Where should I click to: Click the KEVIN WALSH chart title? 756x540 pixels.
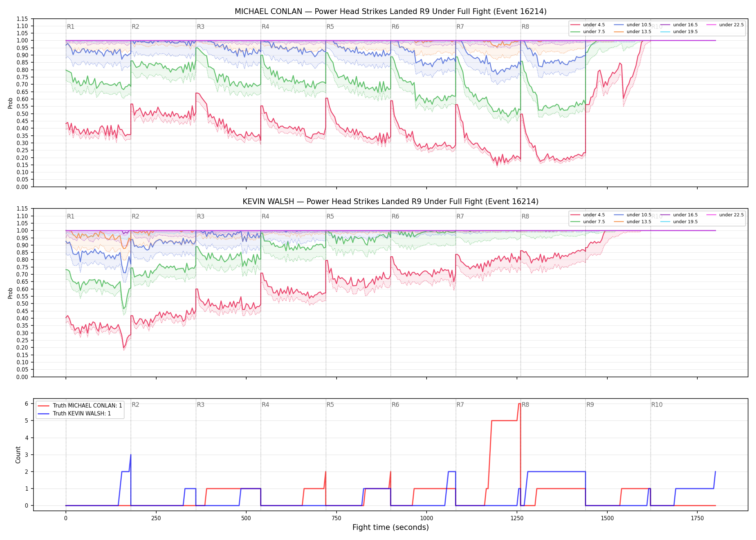pyautogui.click(x=391, y=202)
